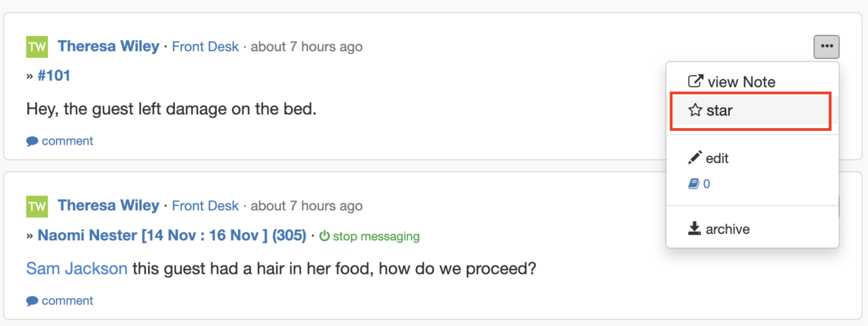Image resolution: width=868 pixels, height=326 pixels.
Task: Open Front Desk department on first note
Action: [x=205, y=47]
